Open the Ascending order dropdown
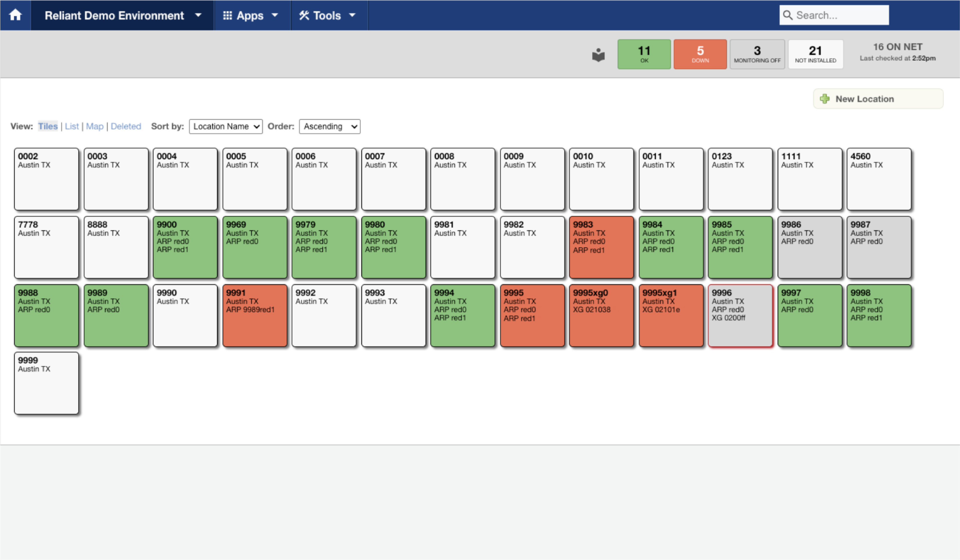The height and width of the screenshot is (560, 960). [330, 126]
